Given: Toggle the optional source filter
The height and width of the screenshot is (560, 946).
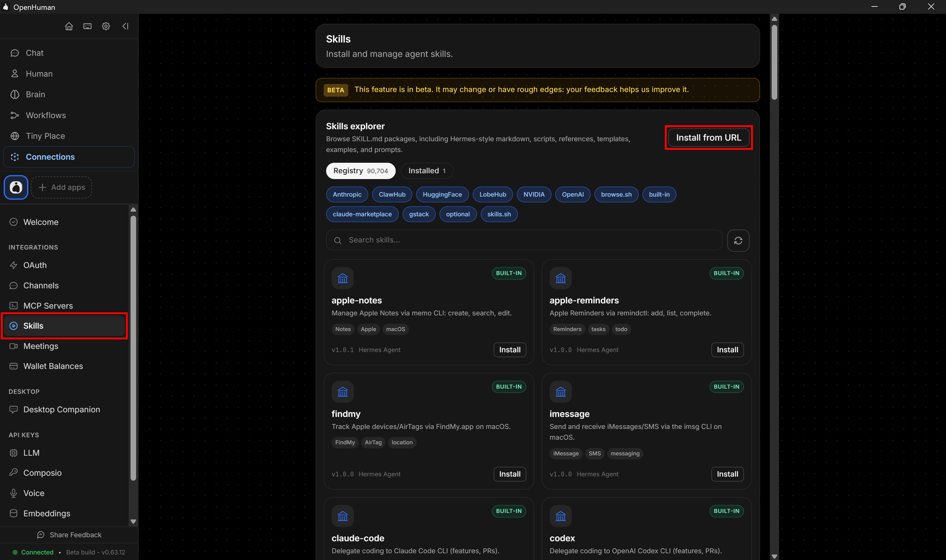Looking at the screenshot, I should click(458, 214).
